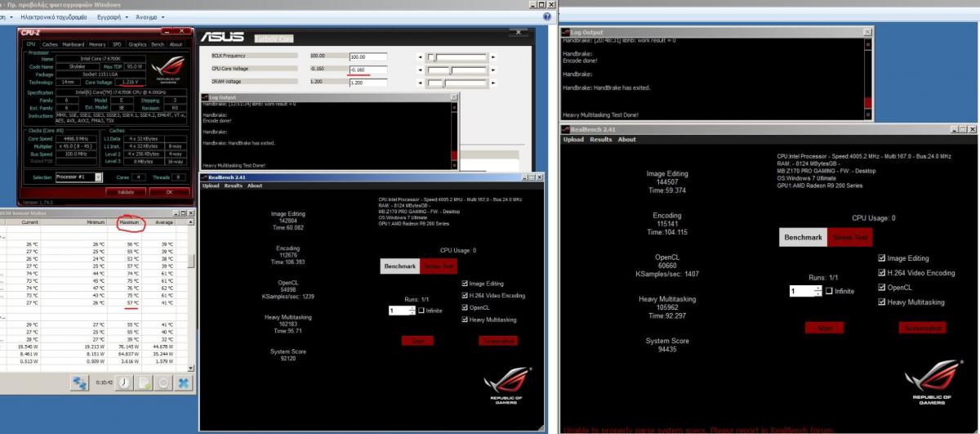Viewport: 980px width, 434px height.
Task: Click the Runs stepper in left RealBench window
Action: pos(411,311)
